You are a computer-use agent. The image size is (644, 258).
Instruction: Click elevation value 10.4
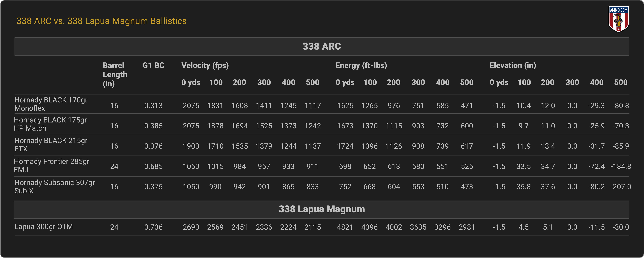tap(523, 106)
